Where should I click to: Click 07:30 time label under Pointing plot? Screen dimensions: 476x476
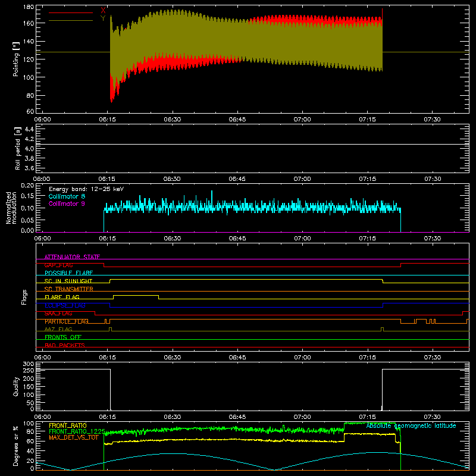click(x=433, y=120)
